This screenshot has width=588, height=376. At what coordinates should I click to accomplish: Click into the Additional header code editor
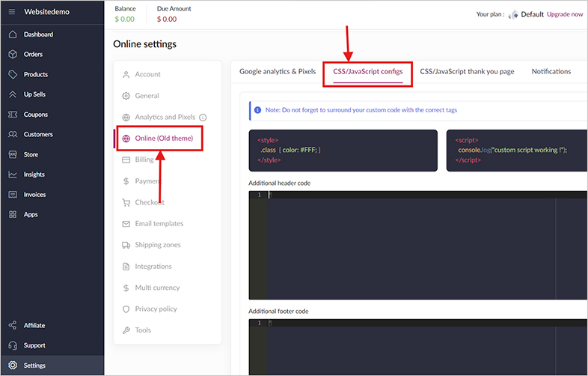click(417, 245)
